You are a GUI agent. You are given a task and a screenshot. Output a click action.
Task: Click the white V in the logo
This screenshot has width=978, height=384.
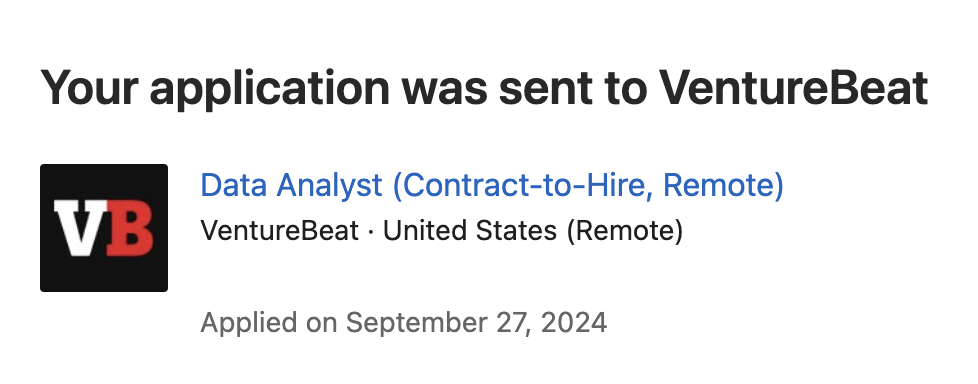(77, 228)
